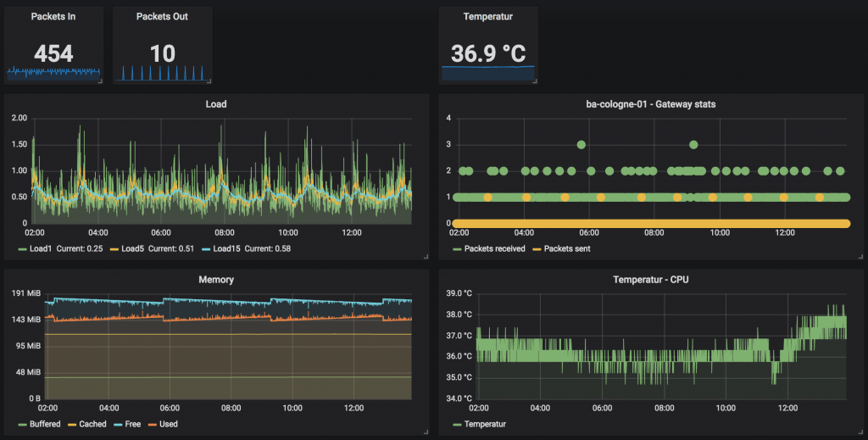The width and height of the screenshot is (868, 440).
Task: Open the Packets Out panel title menu
Action: click(162, 16)
